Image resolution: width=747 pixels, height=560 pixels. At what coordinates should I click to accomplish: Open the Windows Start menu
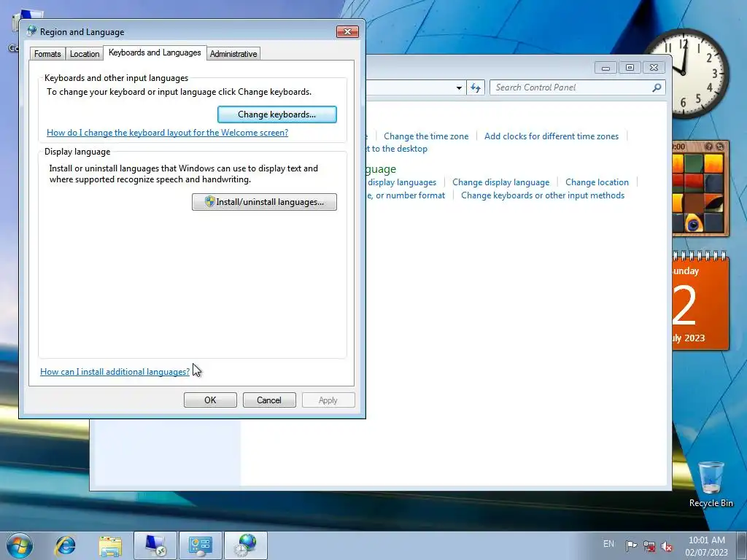pyautogui.click(x=20, y=545)
